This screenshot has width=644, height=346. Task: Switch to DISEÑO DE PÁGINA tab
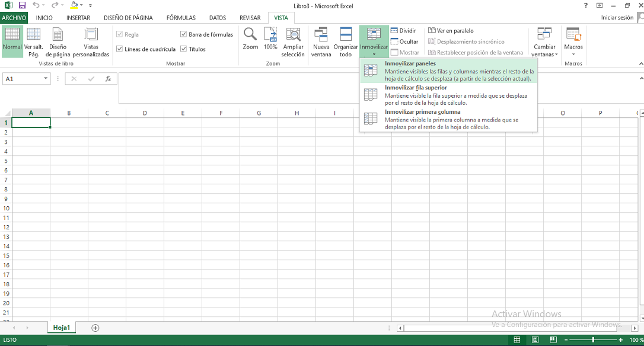(x=128, y=18)
